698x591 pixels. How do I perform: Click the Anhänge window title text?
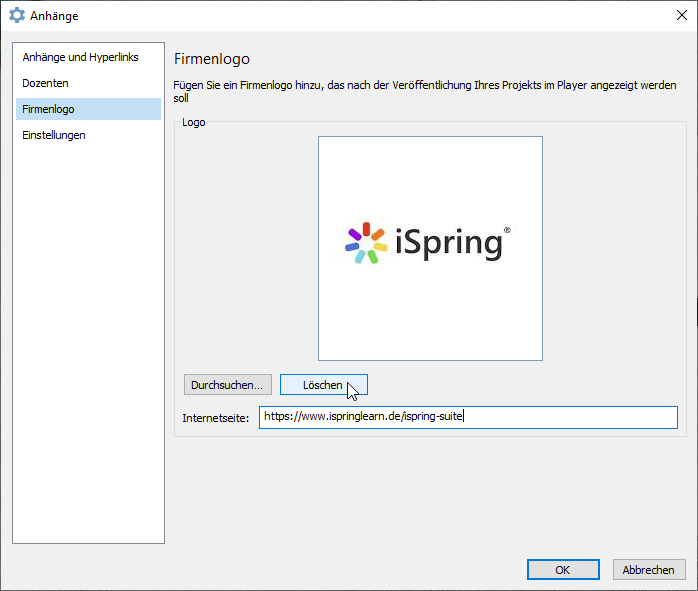[x=54, y=16]
